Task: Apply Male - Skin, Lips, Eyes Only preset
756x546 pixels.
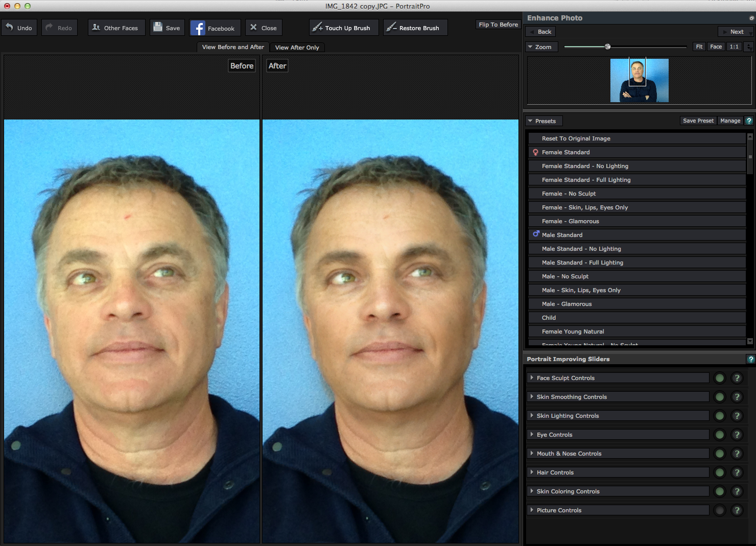Action: click(637, 290)
